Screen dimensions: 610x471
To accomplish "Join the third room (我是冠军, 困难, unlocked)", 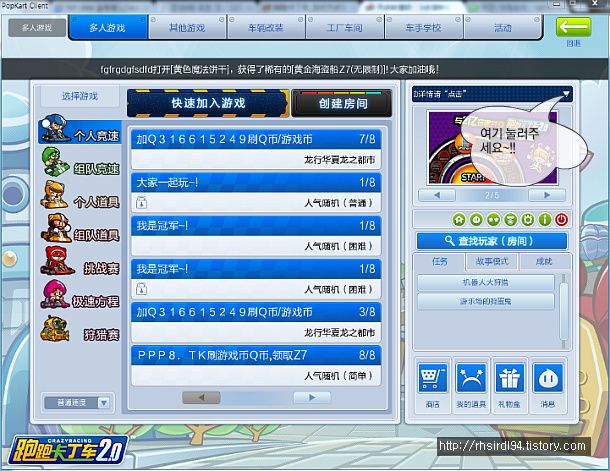I will click(256, 236).
